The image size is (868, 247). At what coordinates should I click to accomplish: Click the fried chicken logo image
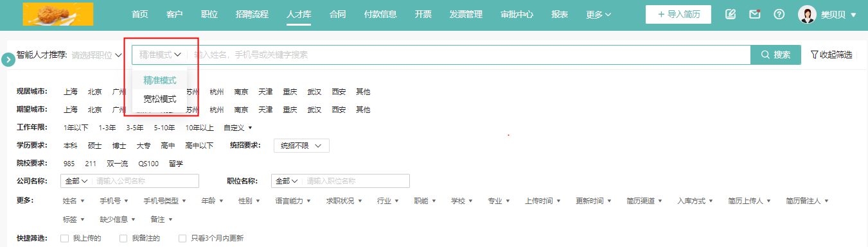click(x=58, y=13)
